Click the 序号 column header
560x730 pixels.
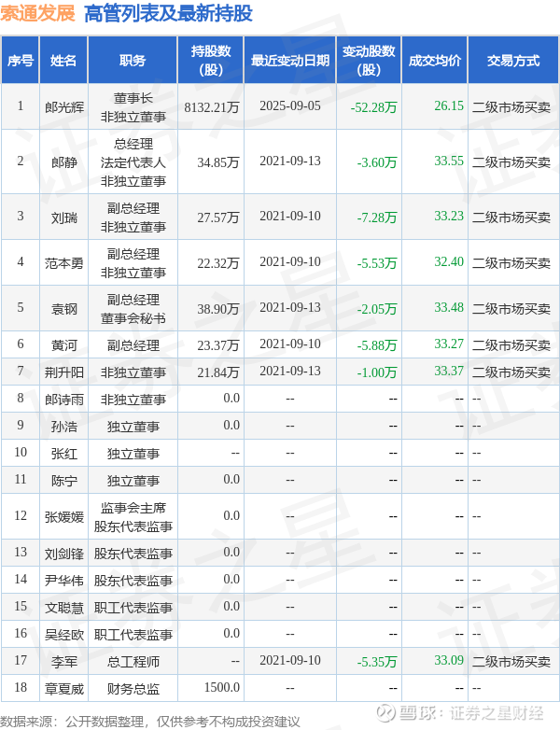coord(20,61)
